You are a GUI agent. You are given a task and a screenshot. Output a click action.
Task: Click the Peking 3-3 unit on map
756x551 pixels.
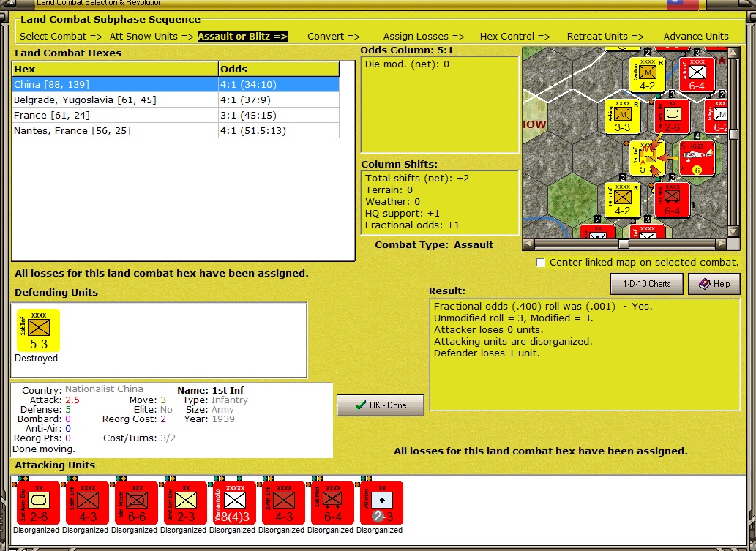coord(623,116)
